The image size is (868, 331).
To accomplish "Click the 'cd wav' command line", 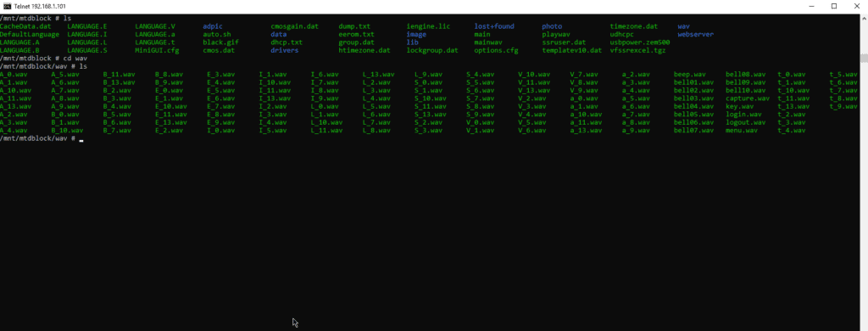I will tap(43, 59).
